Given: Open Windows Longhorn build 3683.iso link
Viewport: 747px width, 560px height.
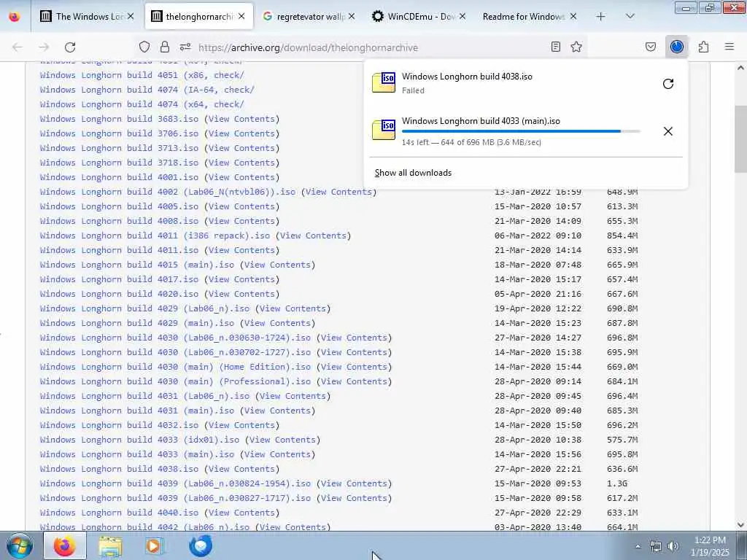Looking at the screenshot, I should point(119,119).
